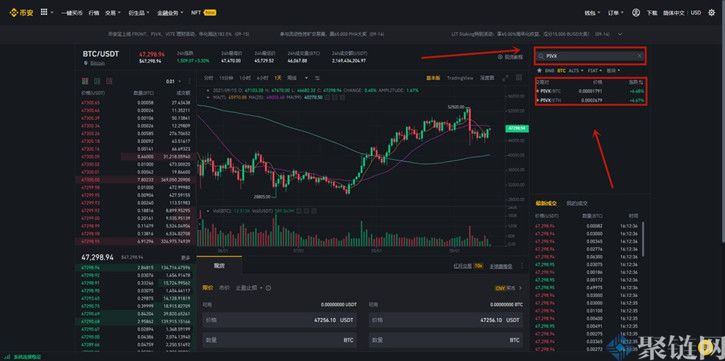This screenshot has width=725, height=361.
Task: Open the 交易 dropdown menu
Action: point(113,13)
